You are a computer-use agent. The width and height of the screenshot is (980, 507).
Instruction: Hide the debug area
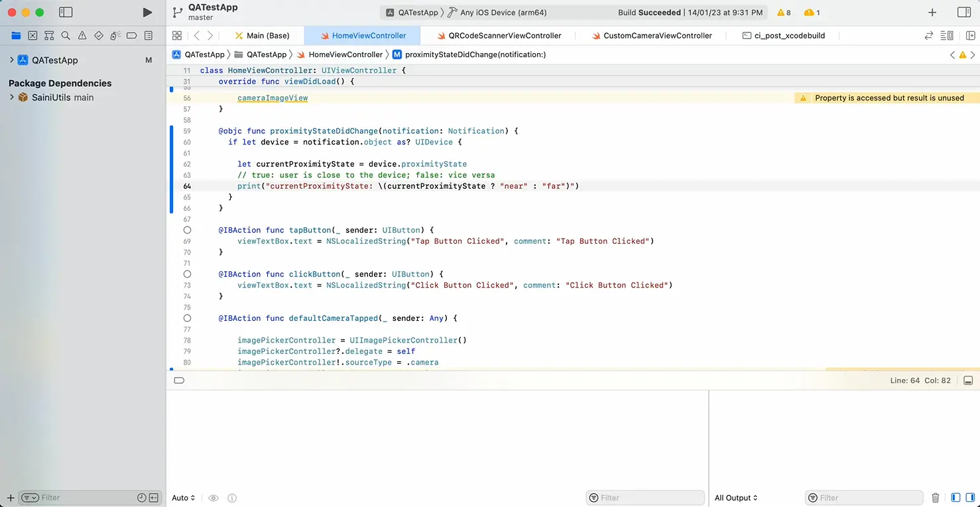pos(968,380)
